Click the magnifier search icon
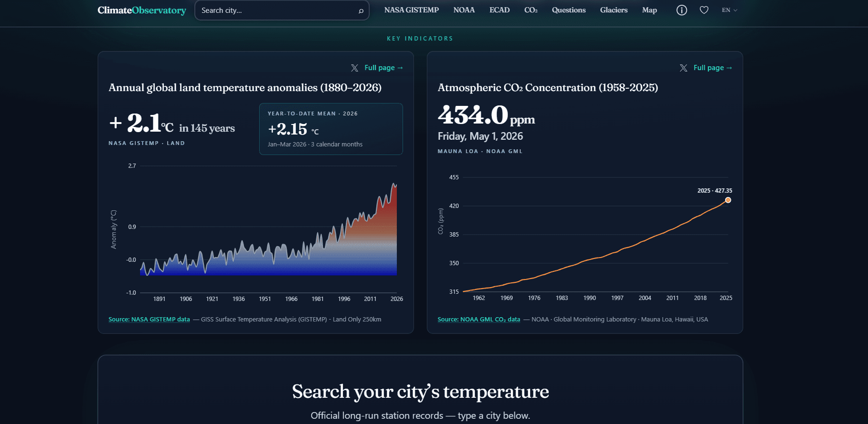Image resolution: width=868 pixels, height=424 pixels. (361, 10)
